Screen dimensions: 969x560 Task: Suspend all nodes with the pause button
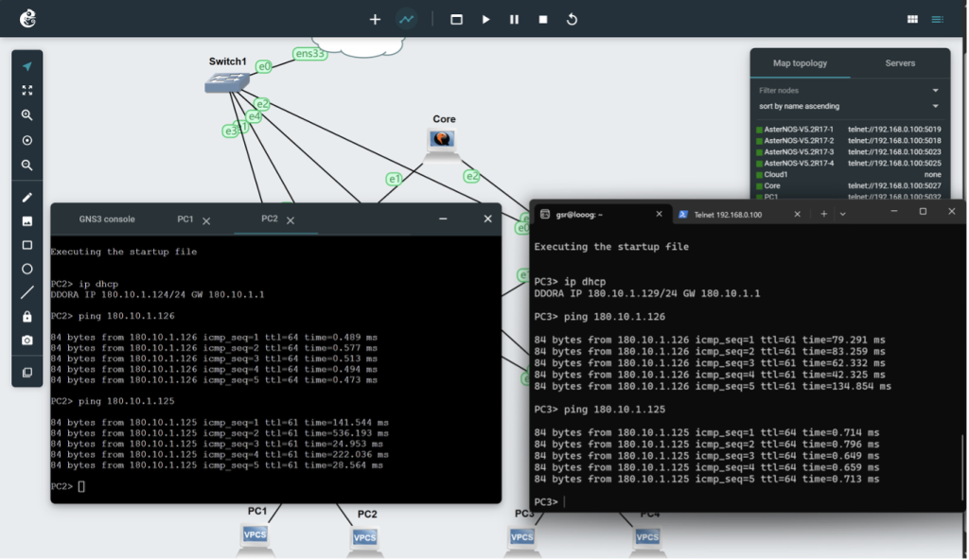(x=514, y=19)
